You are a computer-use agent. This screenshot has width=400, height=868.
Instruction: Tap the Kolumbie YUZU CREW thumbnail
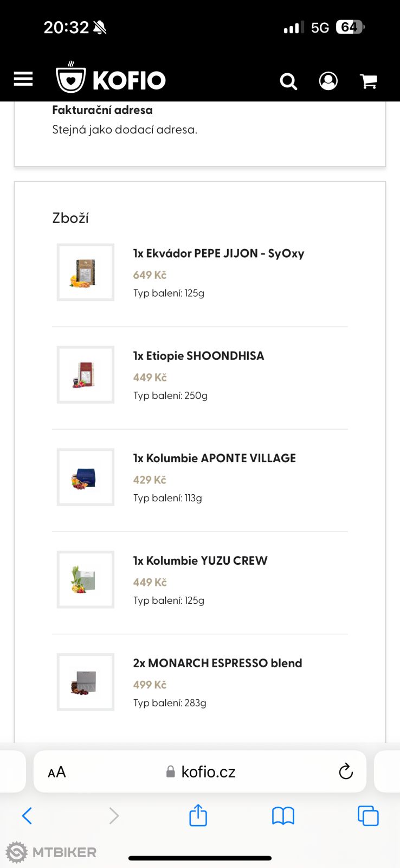(x=86, y=579)
